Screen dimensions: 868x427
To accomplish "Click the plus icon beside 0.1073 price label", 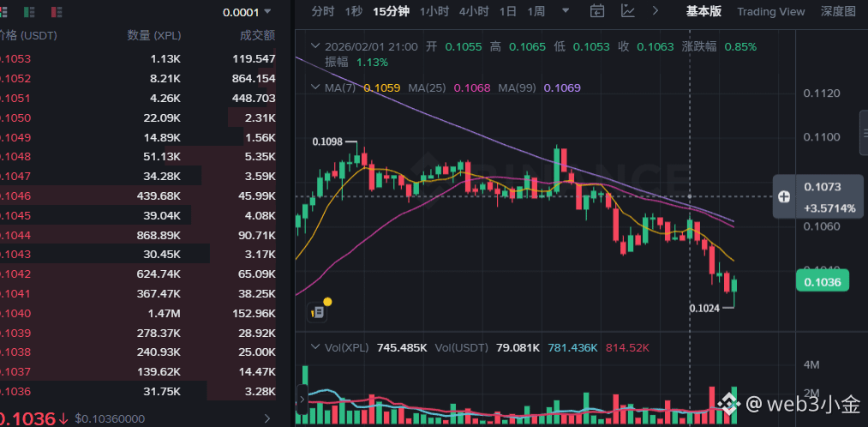I will (784, 196).
